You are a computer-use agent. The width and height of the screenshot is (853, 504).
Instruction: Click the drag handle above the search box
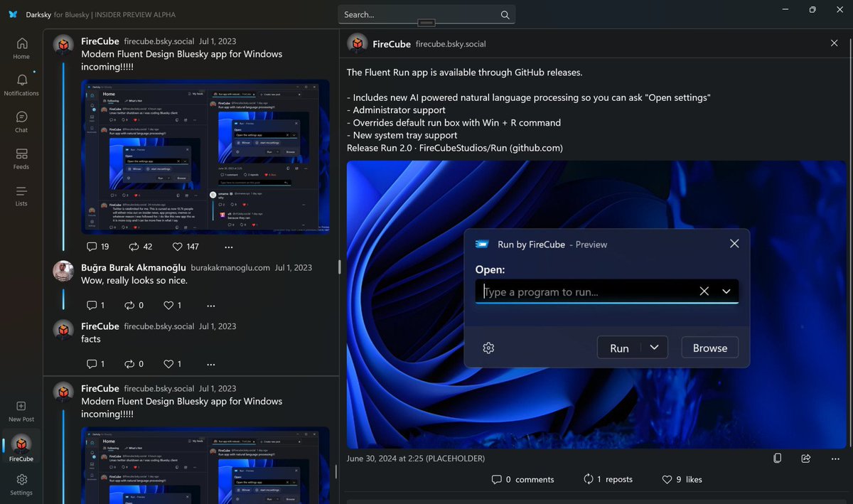pyautogui.click(x=426, y=23)
